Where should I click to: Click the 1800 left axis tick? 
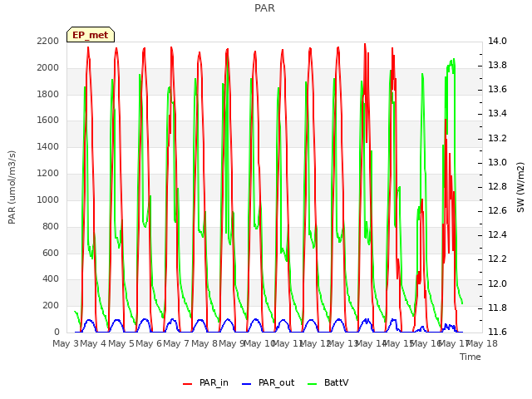pyautogui.click(x=48, y=94)
